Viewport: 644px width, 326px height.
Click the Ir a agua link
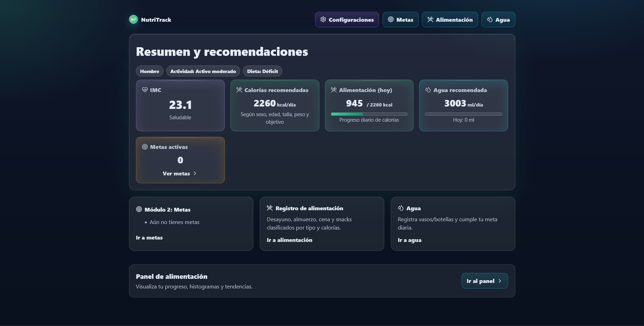pyautogui.click(x=409, y=240)
